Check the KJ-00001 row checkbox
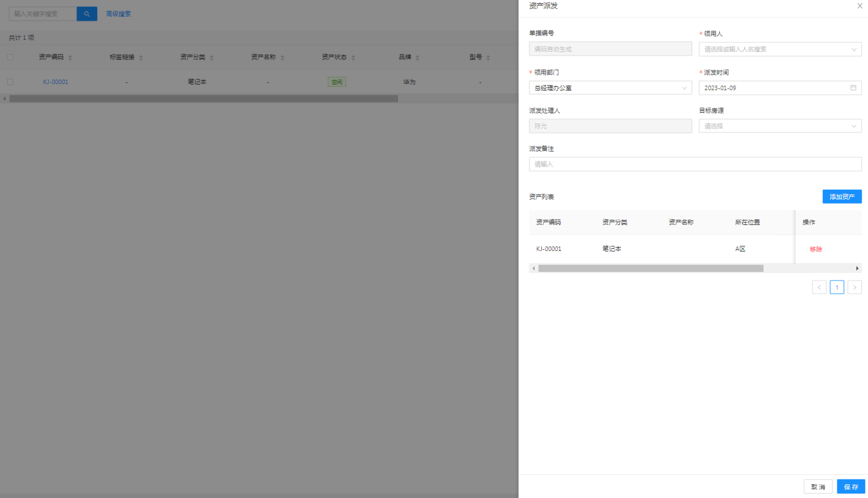Screen dimensions: 868x498 tap(10, 82)
